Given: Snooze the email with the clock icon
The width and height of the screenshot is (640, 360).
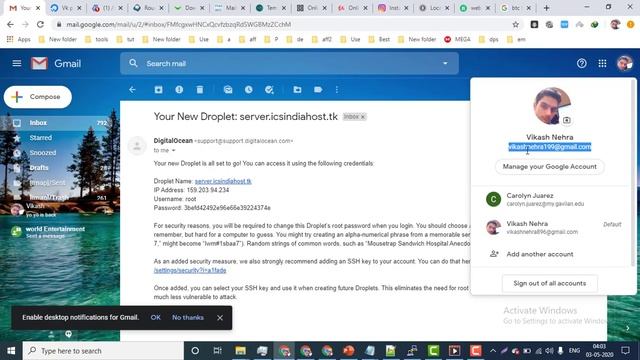Looking at the screenshot, I should 249,90.
